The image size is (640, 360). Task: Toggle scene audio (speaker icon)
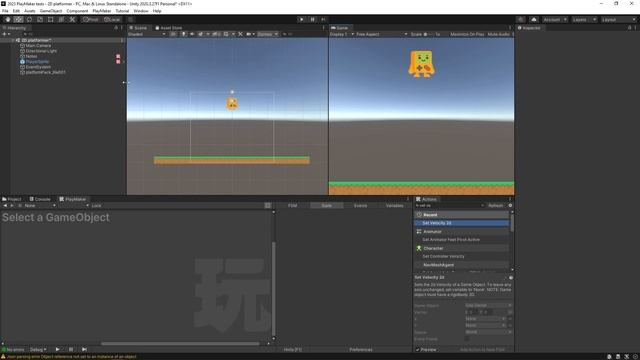tap(192, 34)
